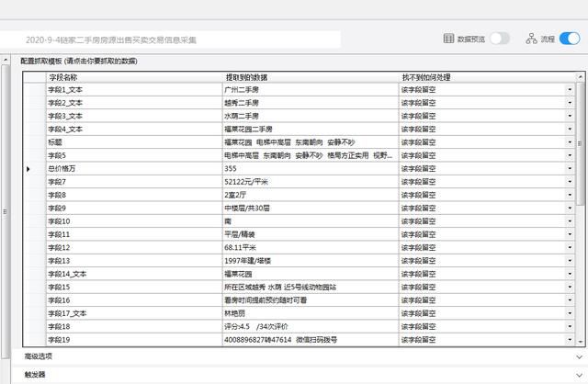Viewport: 588px width, 384px height.
Task: Disable the 流程 toggle switch
Action: pos(570,39)
